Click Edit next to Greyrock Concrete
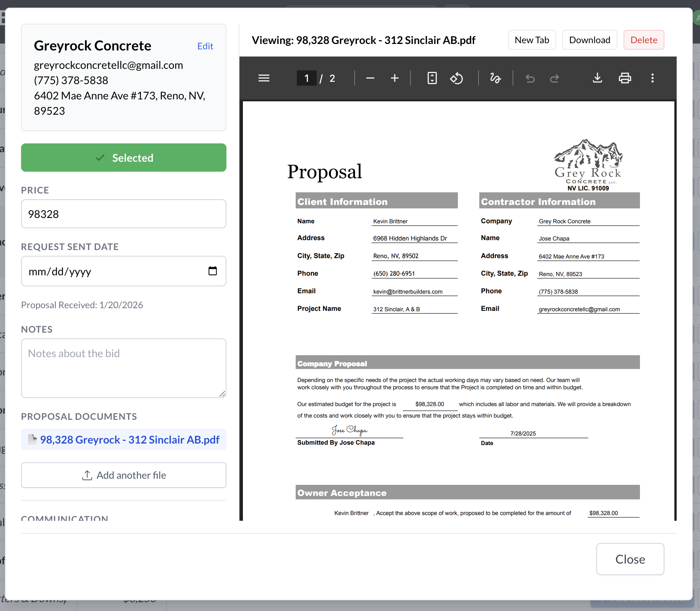 coord(205,46)
